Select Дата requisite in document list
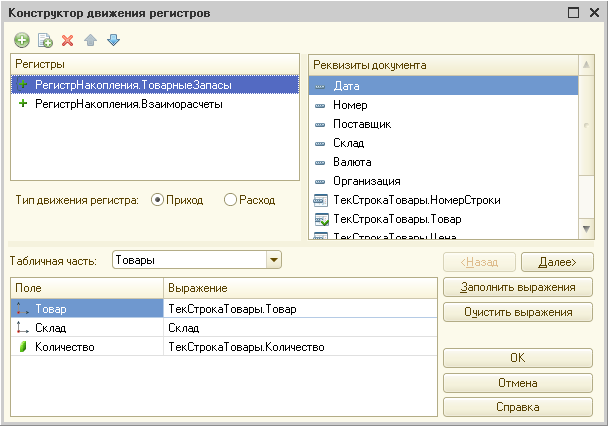 point(444,86)
